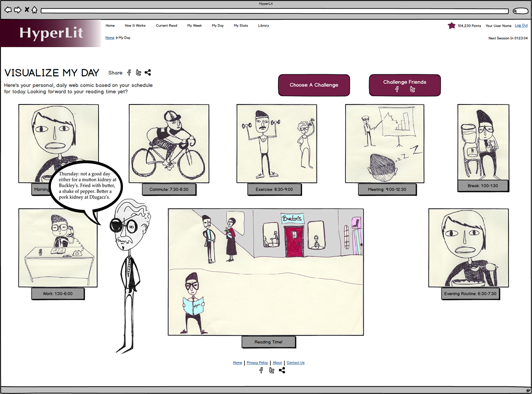Image resolution: width=532 pixels, height=394 pixels.
Task: Click the Log Out link
Action: [521, 26]
